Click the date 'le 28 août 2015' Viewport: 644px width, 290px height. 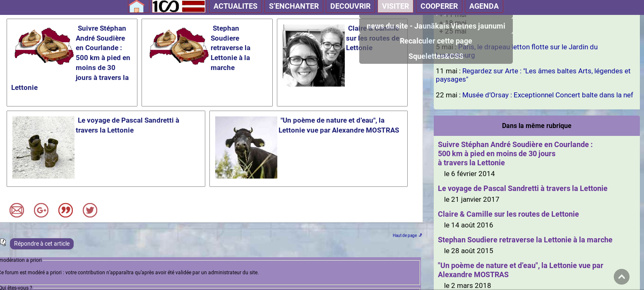[469, 251]
